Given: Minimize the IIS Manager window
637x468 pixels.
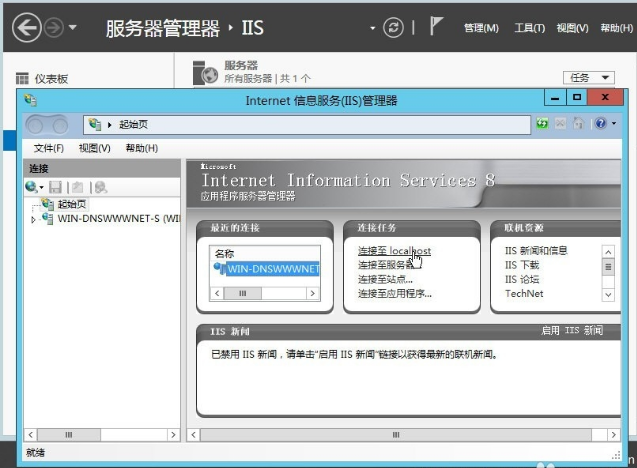Looking at the screenshot, I should [x=555, y=98].
